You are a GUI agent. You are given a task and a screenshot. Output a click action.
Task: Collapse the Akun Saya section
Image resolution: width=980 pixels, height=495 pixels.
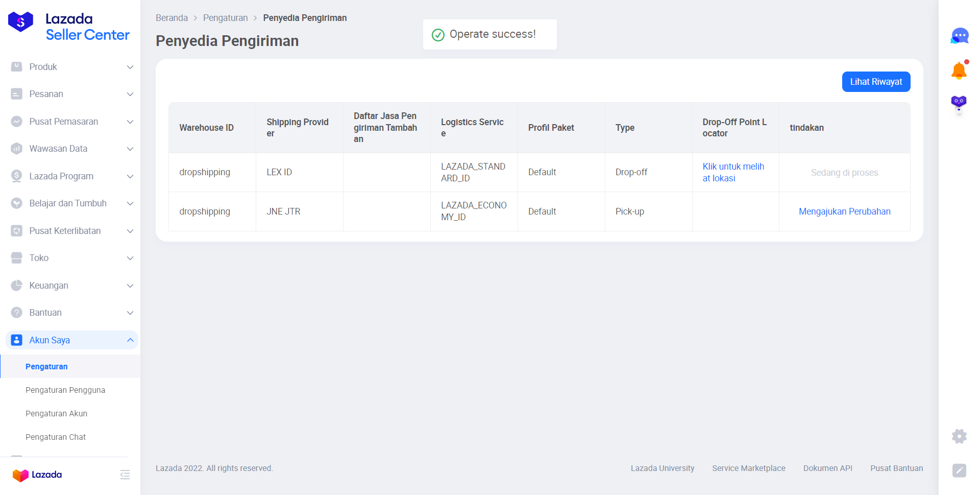coord(130,340)
